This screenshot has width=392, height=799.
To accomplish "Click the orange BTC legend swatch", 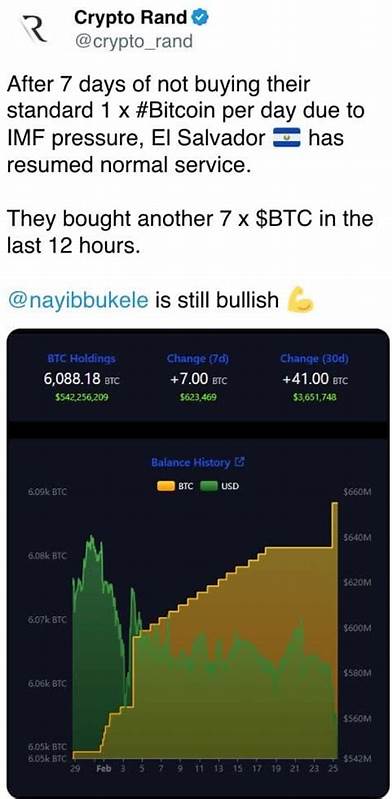I will click(x=165, y=486).
